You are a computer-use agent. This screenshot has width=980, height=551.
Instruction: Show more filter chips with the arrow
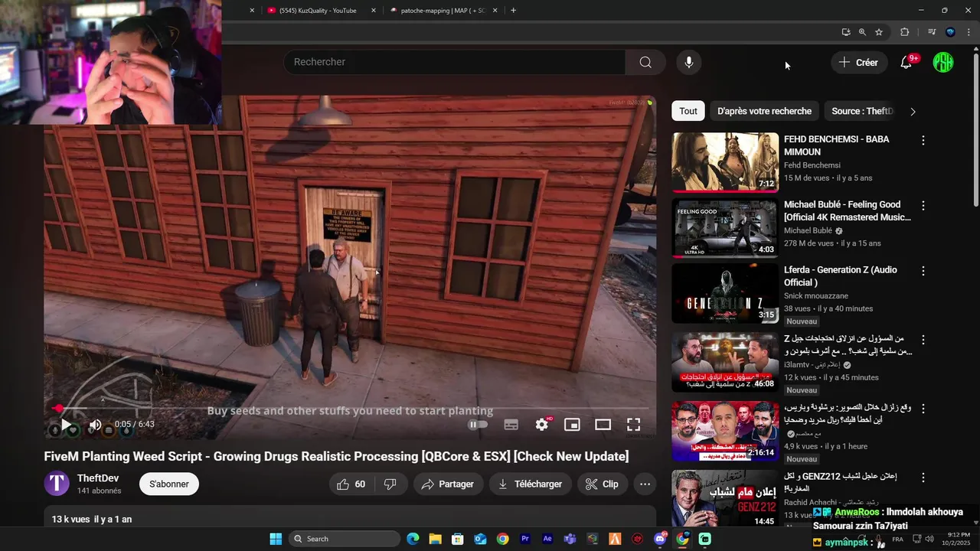913,112
